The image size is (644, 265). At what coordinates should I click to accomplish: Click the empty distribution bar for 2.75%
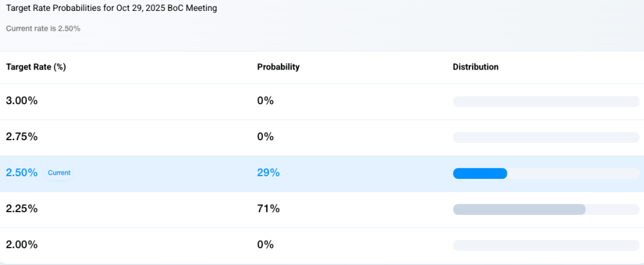(546, 137)
